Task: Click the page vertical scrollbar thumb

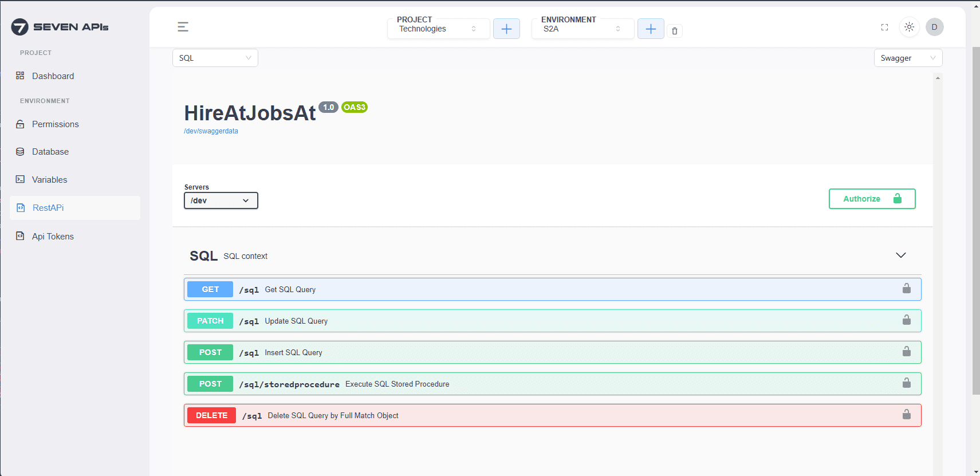Action: click(976, 221)
